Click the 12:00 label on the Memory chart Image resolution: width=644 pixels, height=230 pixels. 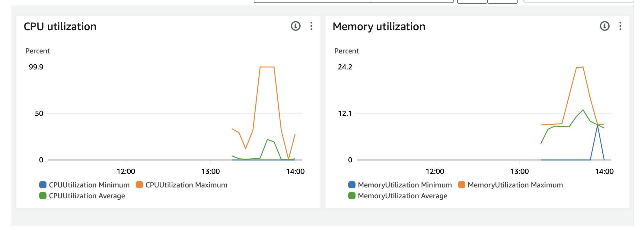click(435, 171)
